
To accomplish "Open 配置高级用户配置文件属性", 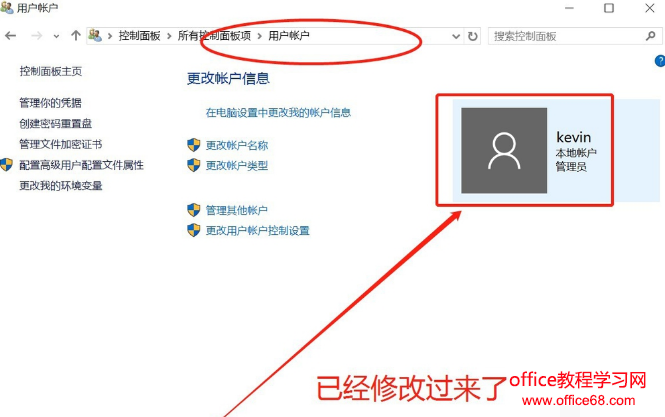I will click(x=81, y=165).
